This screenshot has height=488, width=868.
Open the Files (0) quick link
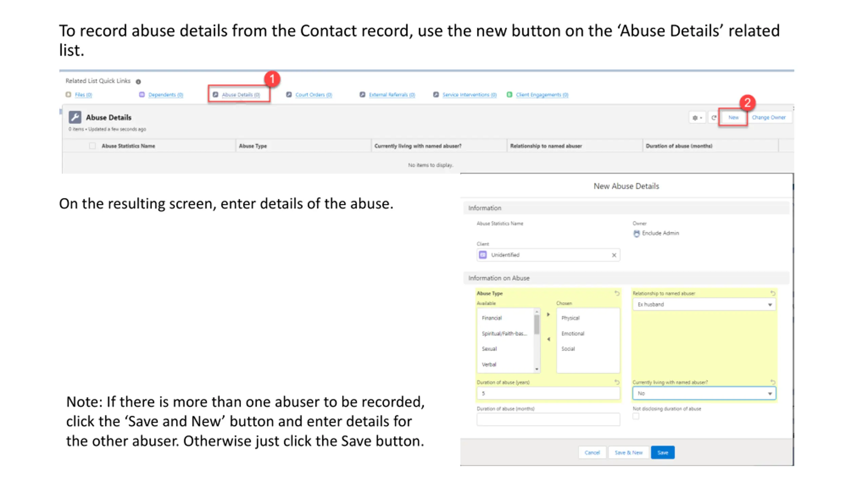(x=83, y=95)
